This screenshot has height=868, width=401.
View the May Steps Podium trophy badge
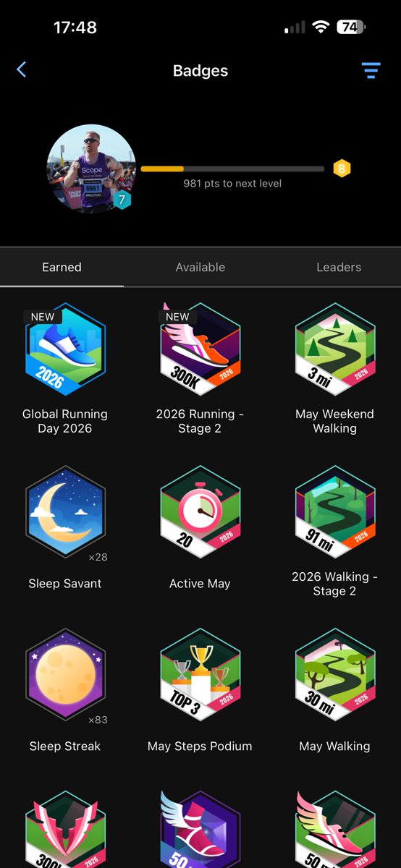click(x=200, y=676)
